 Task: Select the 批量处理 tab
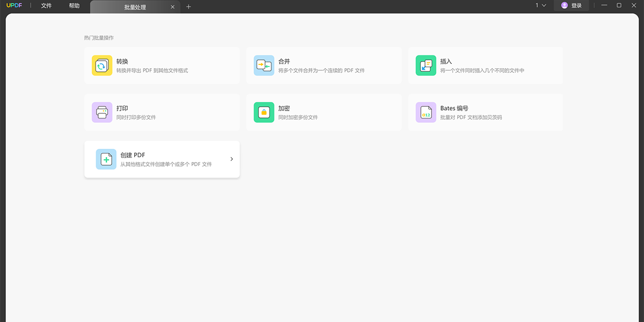(x=134, y=7)
